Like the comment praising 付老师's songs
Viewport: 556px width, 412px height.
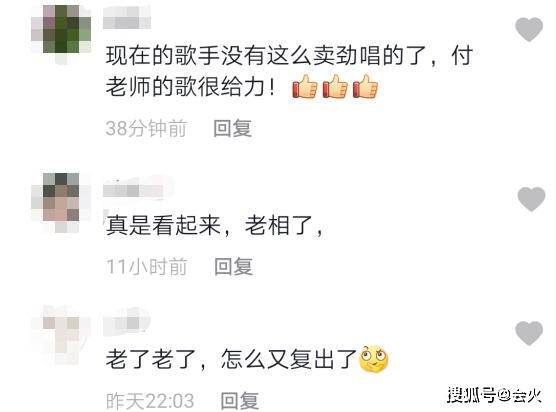pyautogui.click(x=529, y=29)
